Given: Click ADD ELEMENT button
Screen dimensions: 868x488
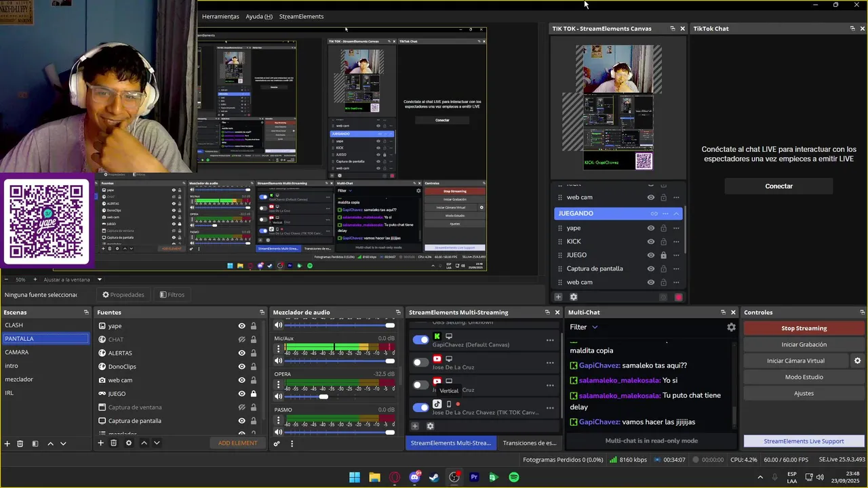Looking at the screenshot, I should (x=237, y=443).
